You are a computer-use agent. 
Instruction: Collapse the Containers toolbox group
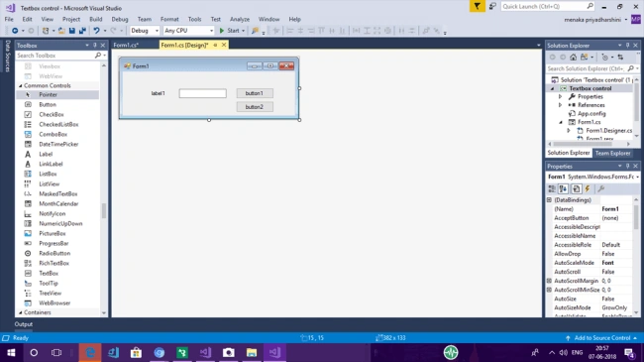click(21, 312)
